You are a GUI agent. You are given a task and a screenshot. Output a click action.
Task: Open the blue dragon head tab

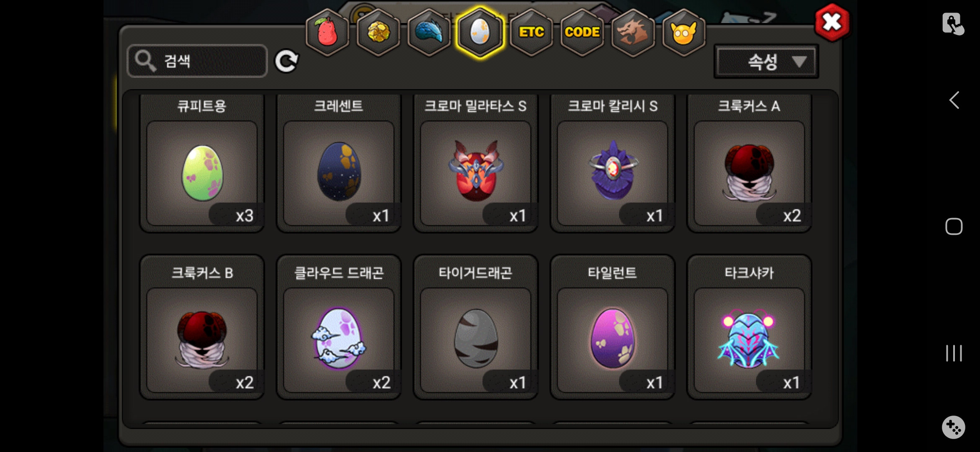click(429, 33)
